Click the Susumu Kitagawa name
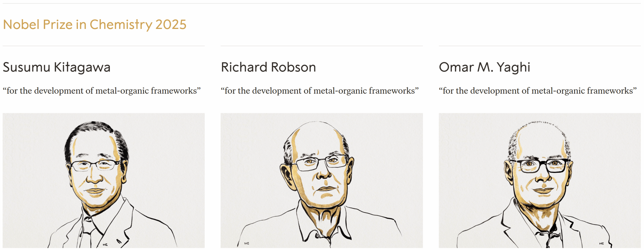Screen dimensions: 644x250 [57, 67]
